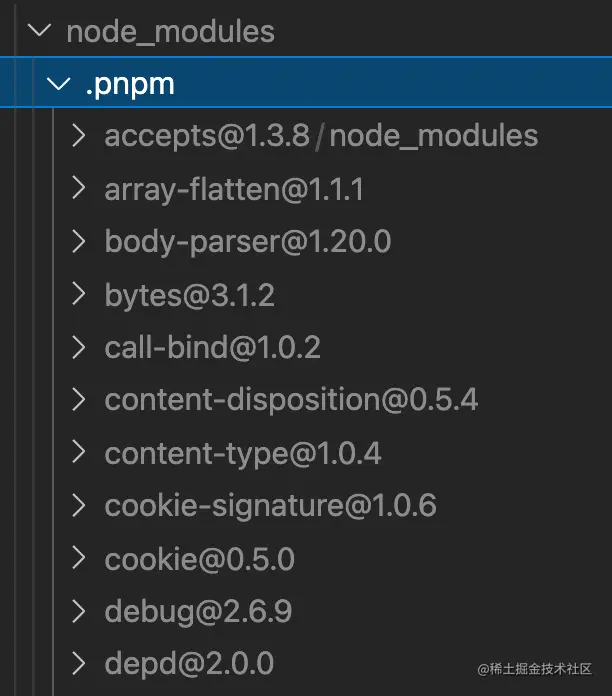Select the node_modules root folder label
Screen dimensions: 612x696
coord(170,32)
